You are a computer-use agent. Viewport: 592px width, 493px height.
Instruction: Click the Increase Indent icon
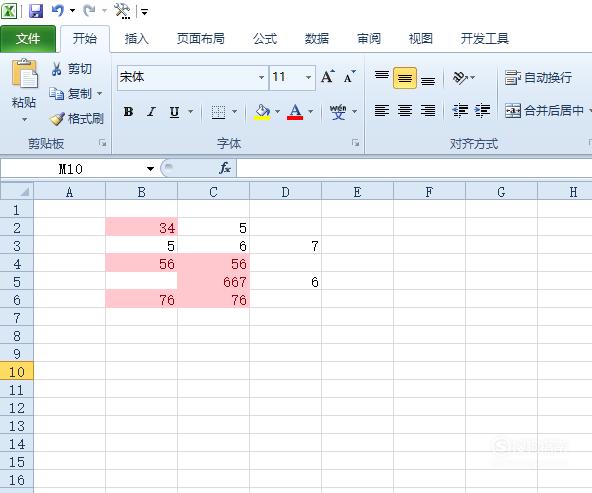(483, 111)
